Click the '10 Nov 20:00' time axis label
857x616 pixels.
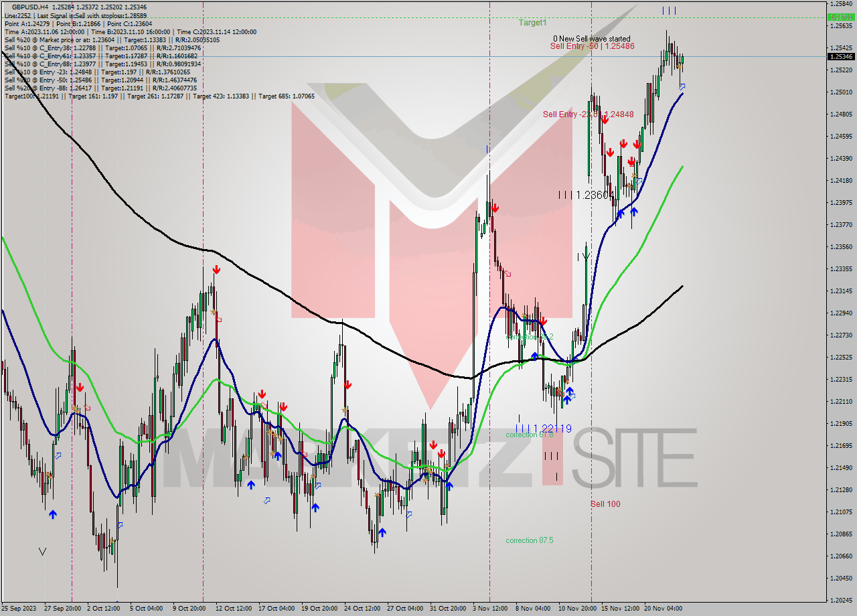point(577,609)
